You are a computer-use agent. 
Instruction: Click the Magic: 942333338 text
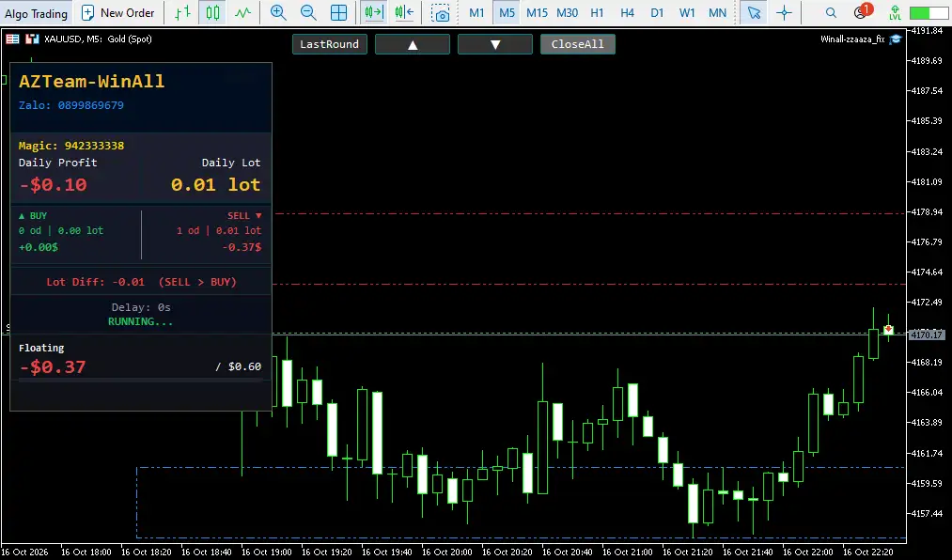71,146
